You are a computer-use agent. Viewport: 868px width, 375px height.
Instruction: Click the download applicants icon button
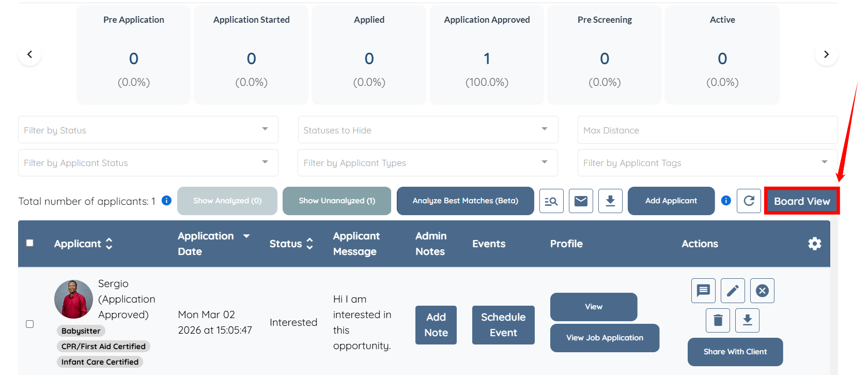tap(610, 201)
